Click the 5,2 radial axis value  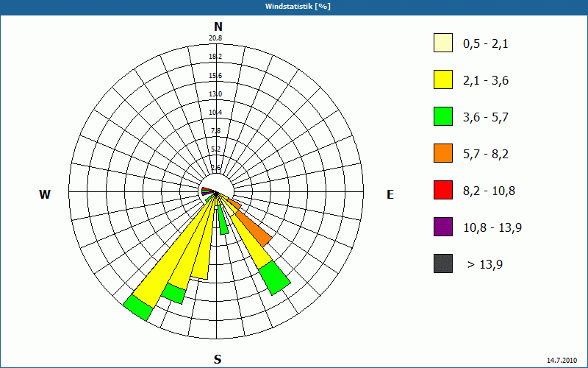(216, 149)
